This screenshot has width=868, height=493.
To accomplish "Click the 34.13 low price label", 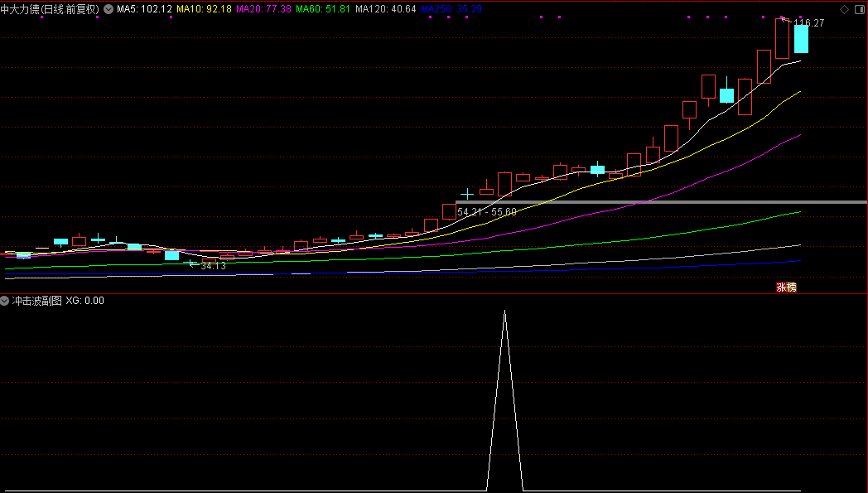I will point(213,266).
